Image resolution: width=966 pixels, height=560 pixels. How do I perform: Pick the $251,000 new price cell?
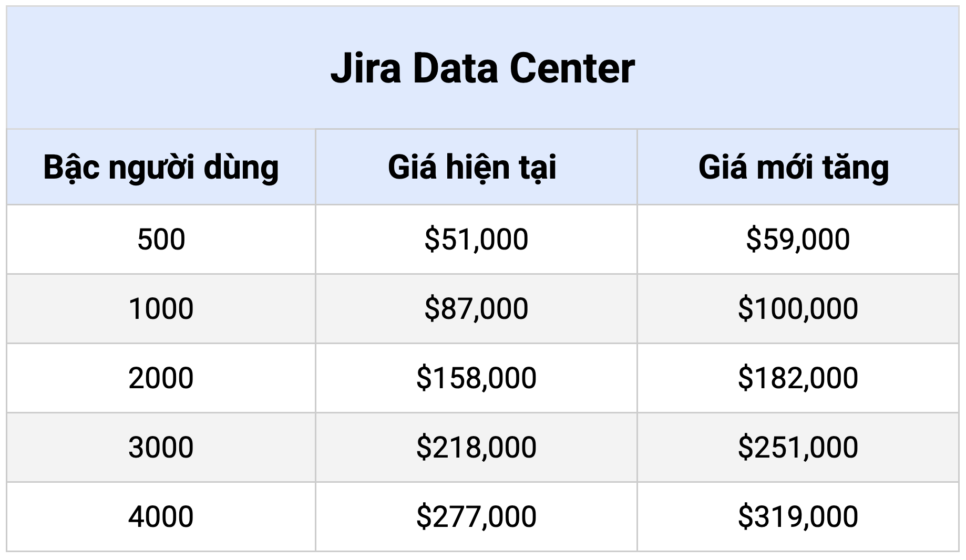(x=798, y=447)
